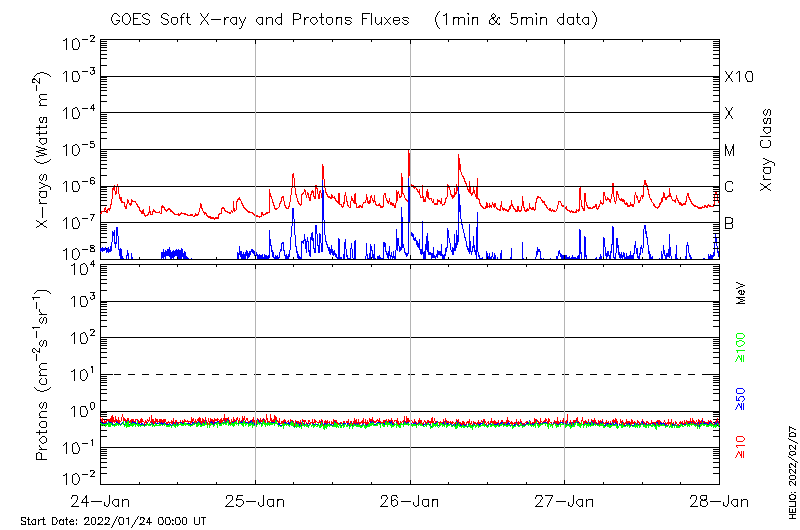Click the 'HELIO: 2022/02/07' vertical stamp
This screenshot has width=800, height=530.
(x=792, y=461)
